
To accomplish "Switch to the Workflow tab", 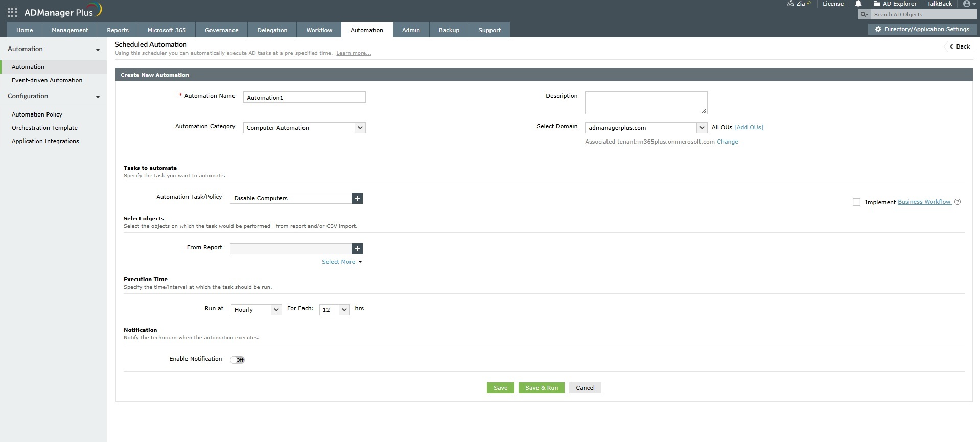I will [319, 30].
